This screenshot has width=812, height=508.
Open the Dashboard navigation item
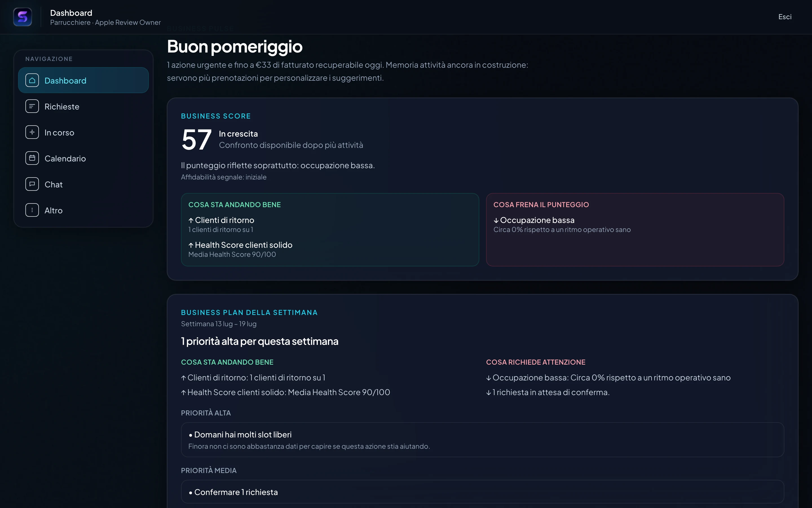(x=83, y=80)
